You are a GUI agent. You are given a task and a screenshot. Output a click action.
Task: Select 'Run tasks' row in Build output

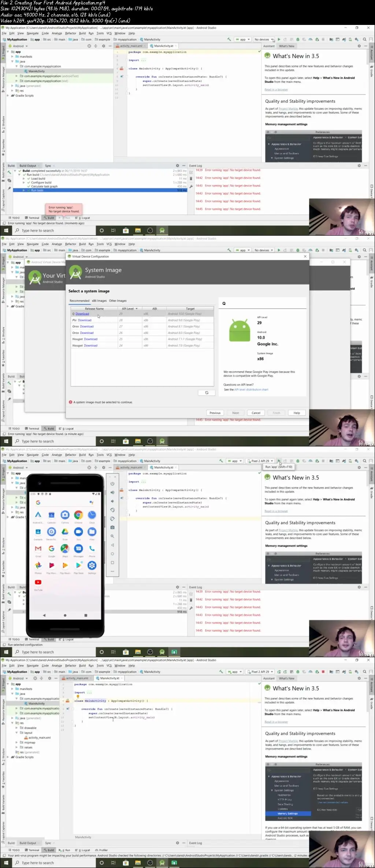coord(100,190)
